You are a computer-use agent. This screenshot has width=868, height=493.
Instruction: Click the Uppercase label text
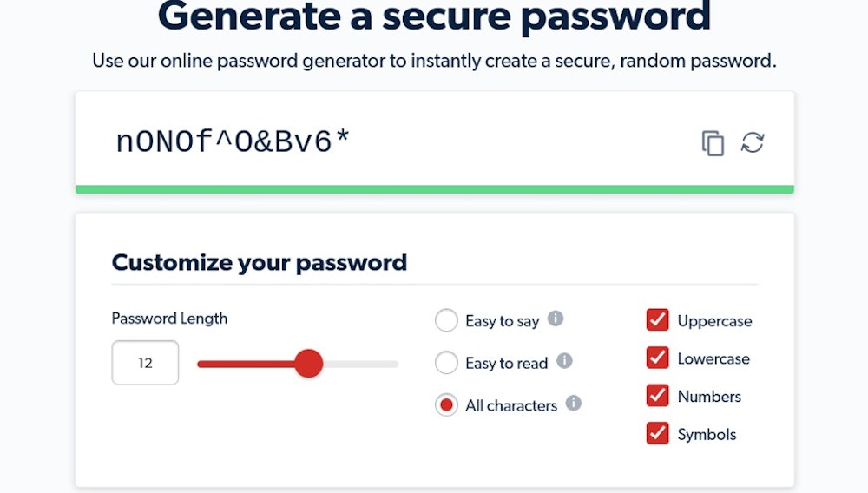click(714, 321)
